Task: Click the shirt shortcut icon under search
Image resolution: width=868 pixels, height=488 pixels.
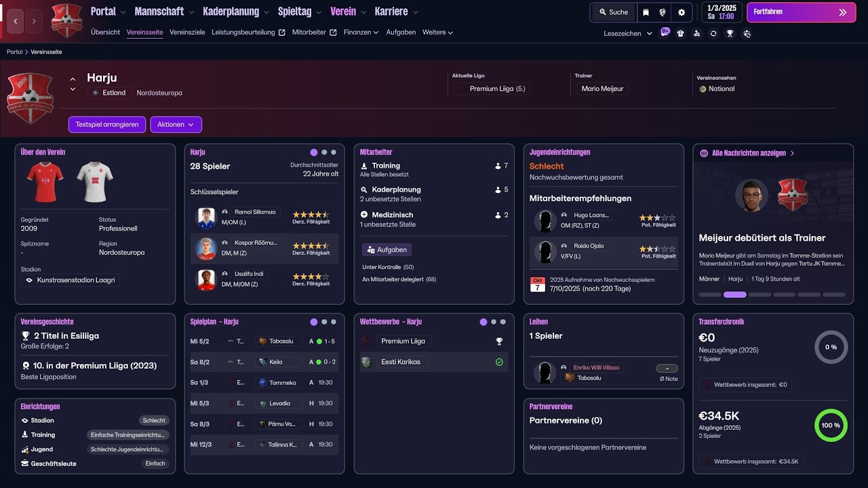Action: point(680,33)
